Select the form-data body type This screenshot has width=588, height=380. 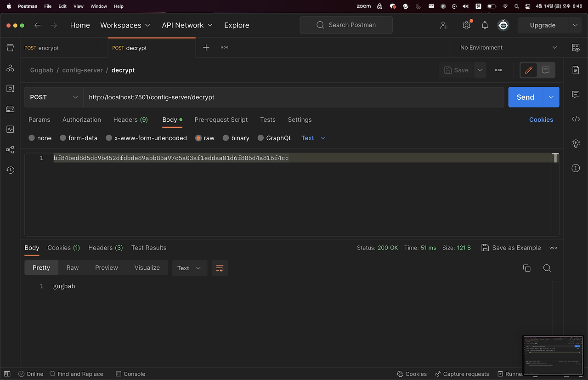pyautogui.click(x=79, y=138)
